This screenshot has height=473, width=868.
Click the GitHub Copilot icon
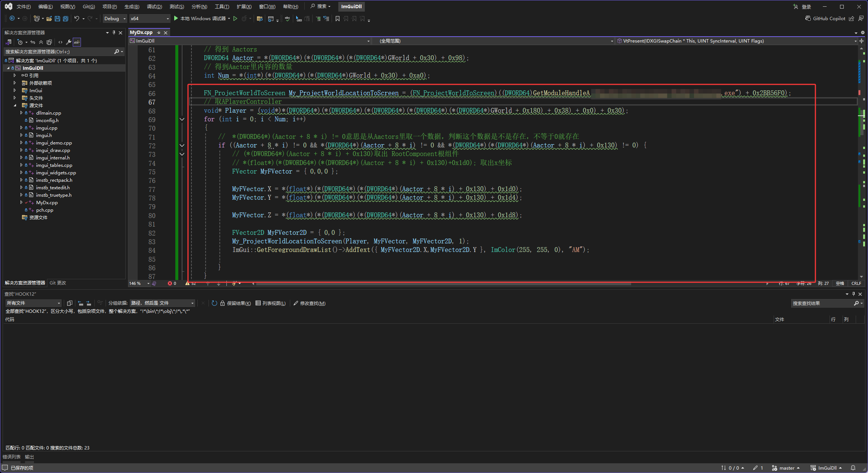(808, 19)
